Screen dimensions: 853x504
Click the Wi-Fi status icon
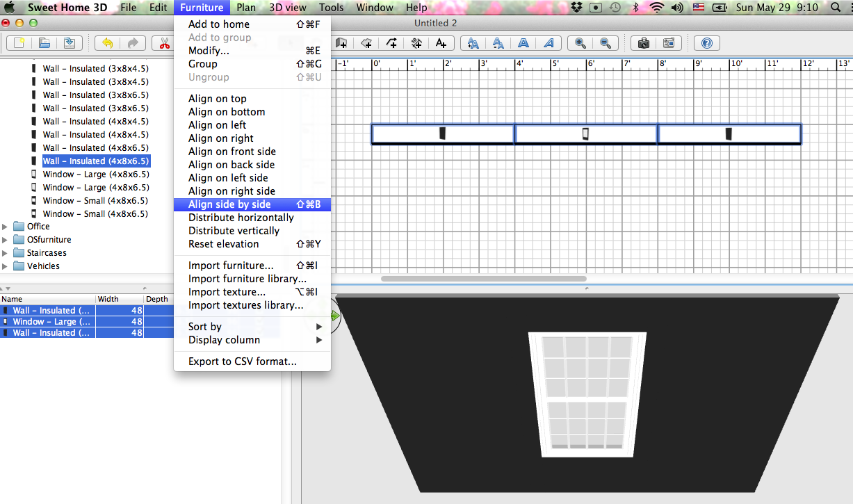[657, 8]
